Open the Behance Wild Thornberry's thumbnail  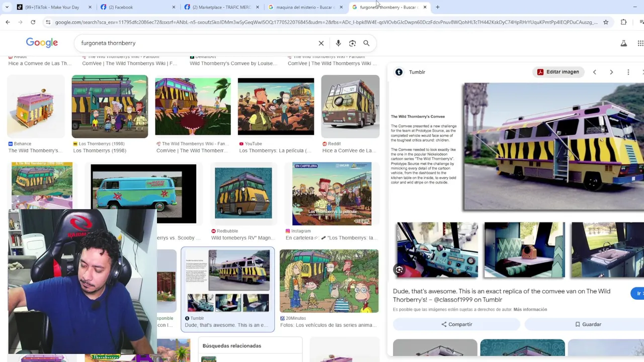click(36, 107)
